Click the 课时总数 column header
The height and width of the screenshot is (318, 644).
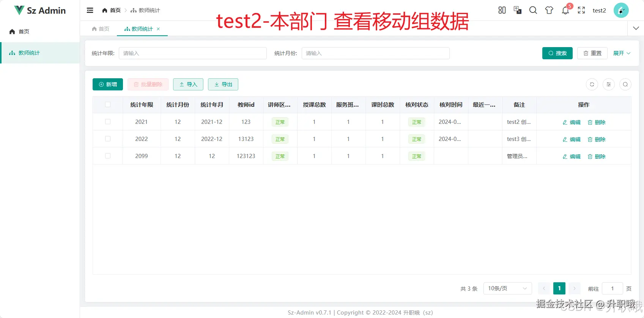383,104
